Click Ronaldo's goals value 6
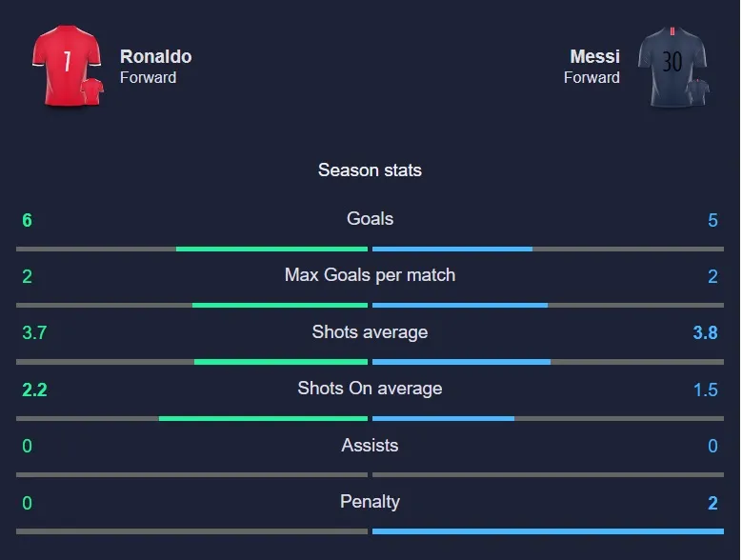Image resolution: width=742 pixels, height=560 pixels. pyautogui.click(x=28, y=221)
